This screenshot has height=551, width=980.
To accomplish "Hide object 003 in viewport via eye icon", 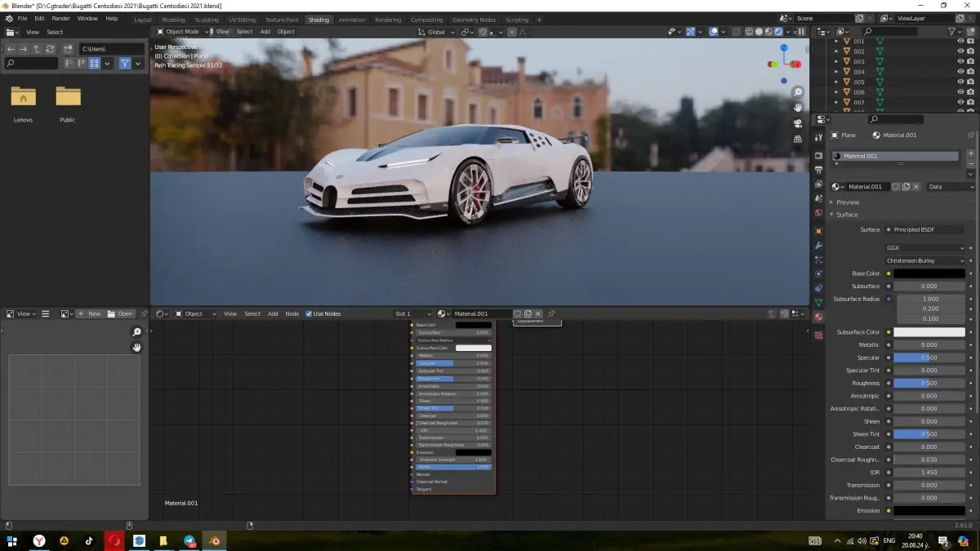I will 960,61.
